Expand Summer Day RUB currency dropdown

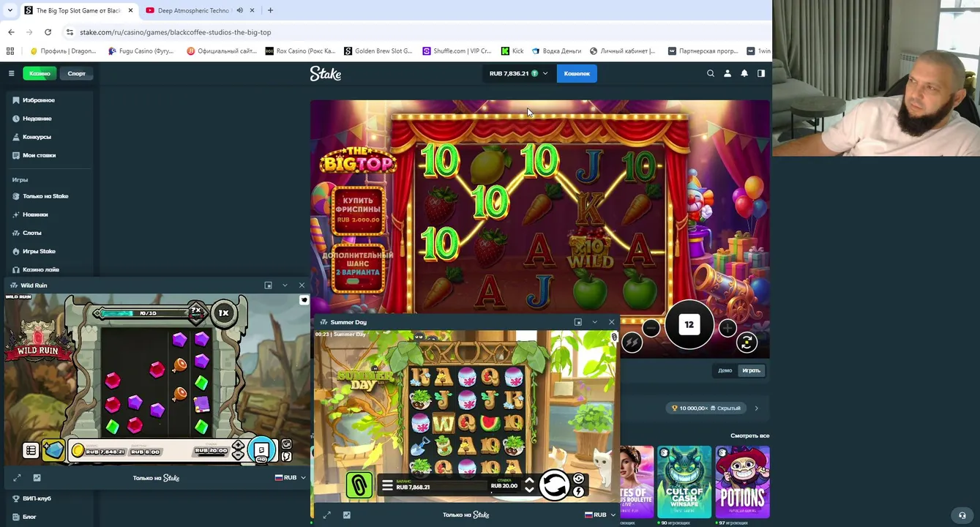pyautogui.click(x=600, y=515)
